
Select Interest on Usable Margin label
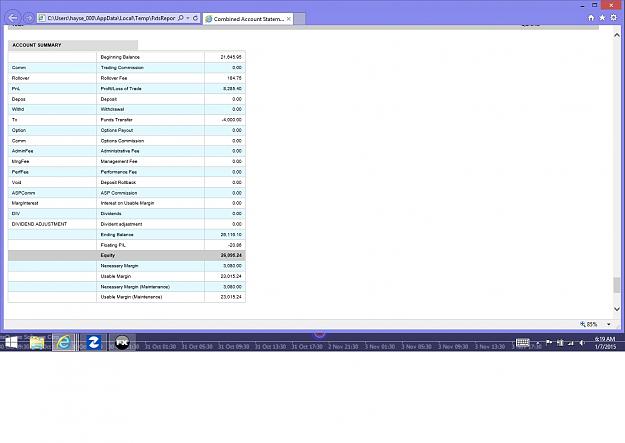[x=127, y=203]
